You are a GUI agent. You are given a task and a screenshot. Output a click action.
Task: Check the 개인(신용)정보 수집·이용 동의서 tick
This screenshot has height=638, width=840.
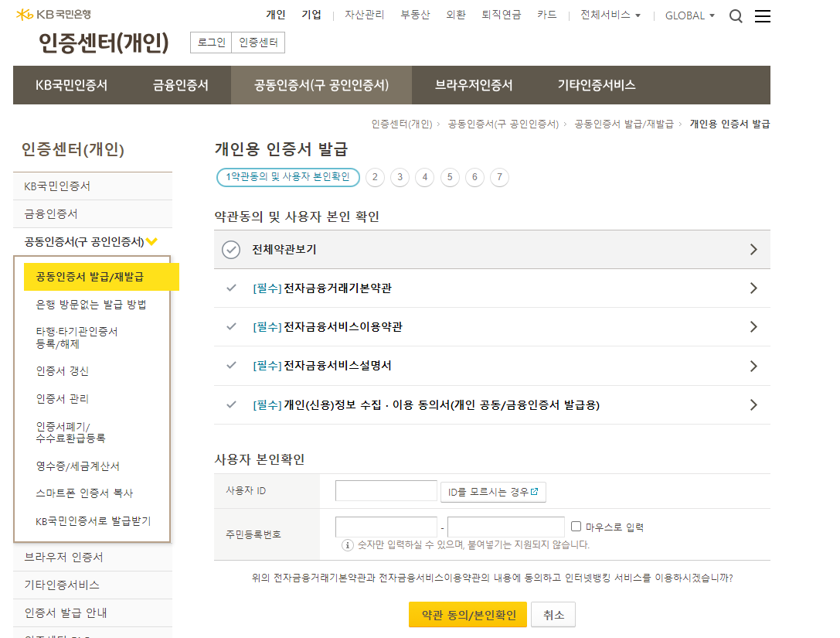(x=231, y=404)
